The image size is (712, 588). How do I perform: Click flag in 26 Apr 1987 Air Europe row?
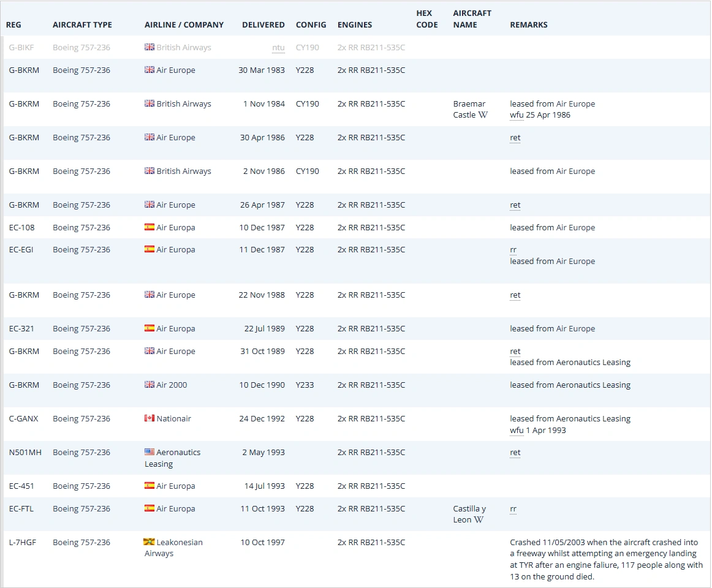150,205
